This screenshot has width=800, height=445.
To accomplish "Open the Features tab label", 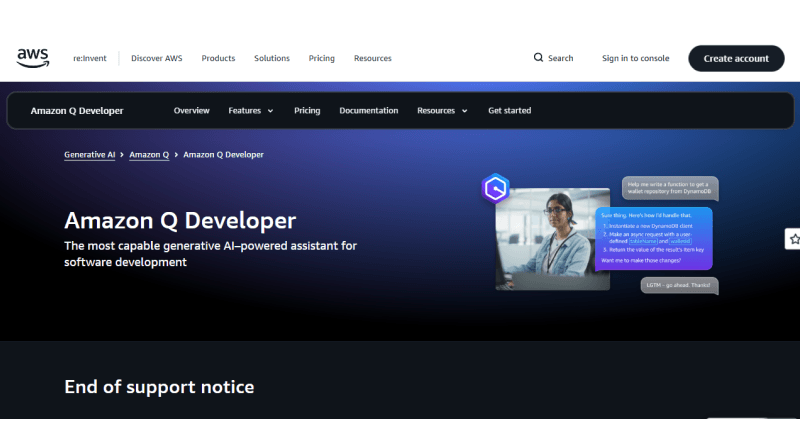I will coord(244,110).
